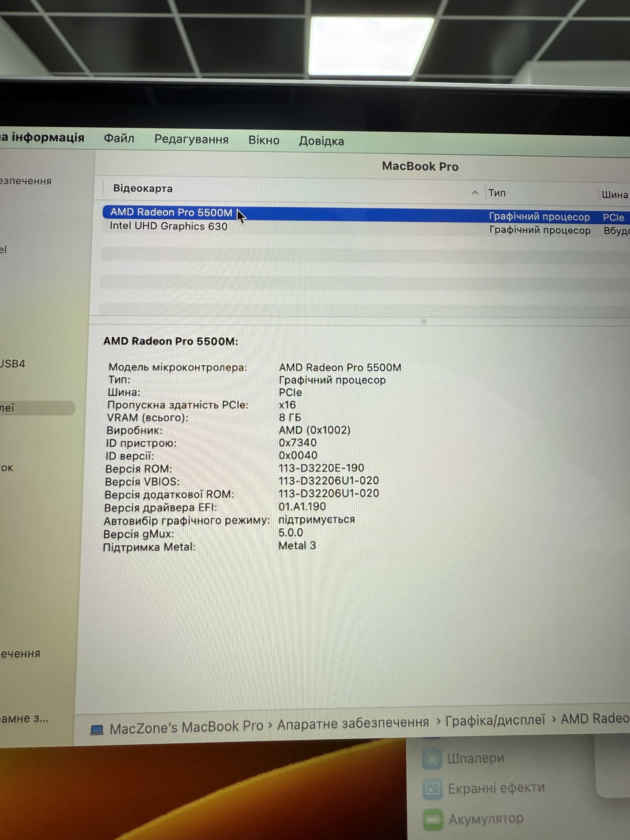Screen dimensions: 630x840
Task: Sort by the Шина column header
Action: (615, 195)
